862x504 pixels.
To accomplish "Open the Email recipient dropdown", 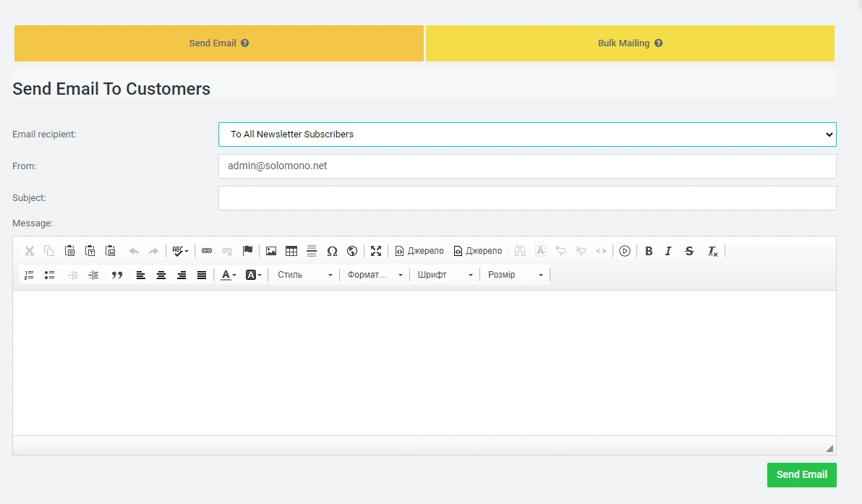I will pos(526,134).
